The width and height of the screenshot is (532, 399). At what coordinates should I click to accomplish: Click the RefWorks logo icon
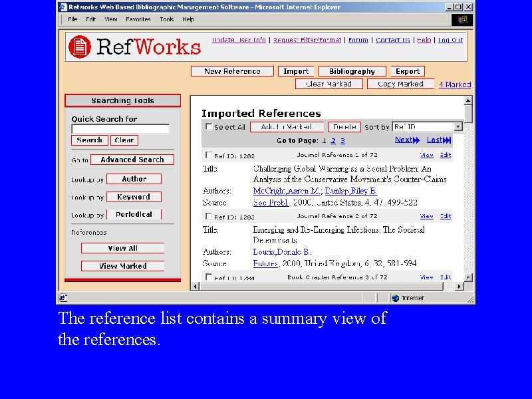(80, 47)
